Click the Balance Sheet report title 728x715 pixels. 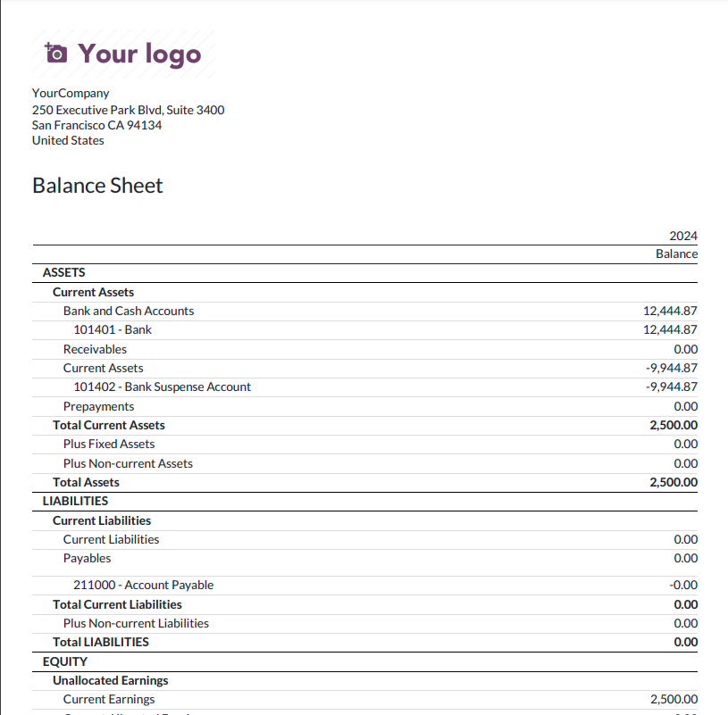97,186
